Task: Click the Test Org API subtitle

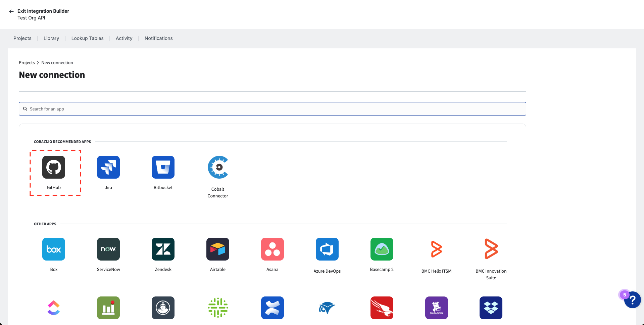Action: click(31, 18)
